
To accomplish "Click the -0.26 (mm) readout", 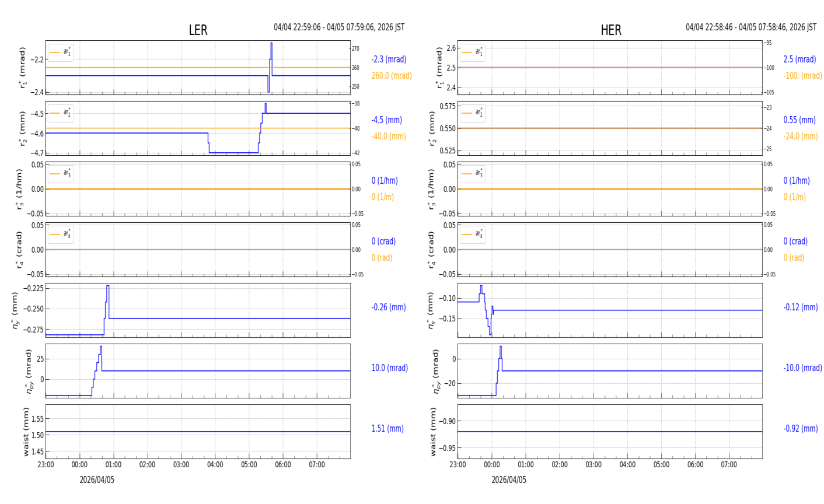I will click(x=389, y=307).
